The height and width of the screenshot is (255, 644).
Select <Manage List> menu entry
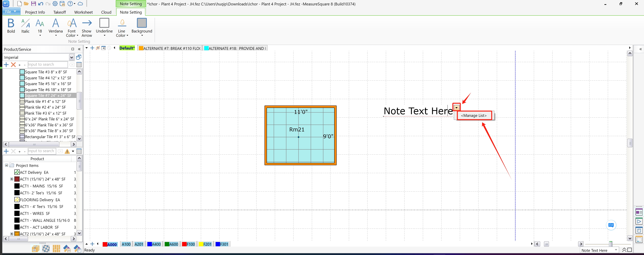(x=474, y=116)
